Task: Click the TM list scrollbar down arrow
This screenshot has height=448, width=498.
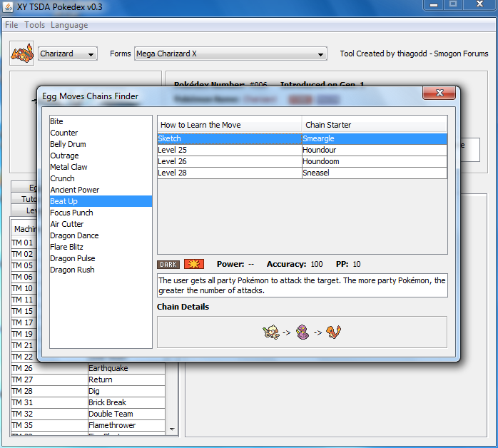Action: [x=172, y=429]
